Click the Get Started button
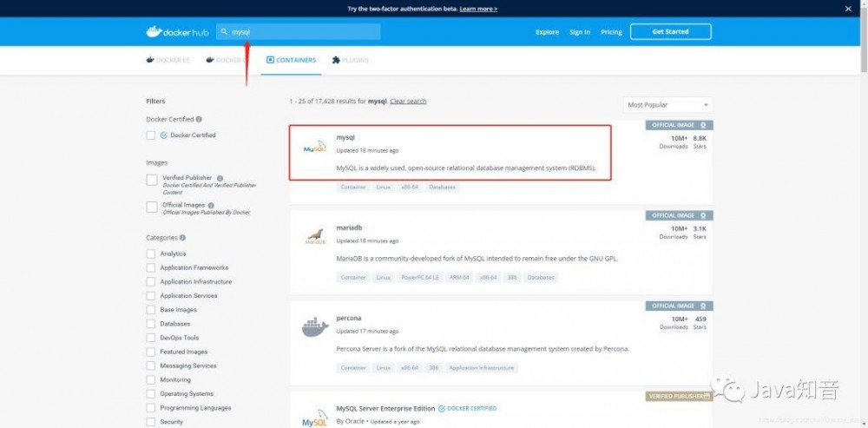The image size is (868, 428). (x=670, y=31)
